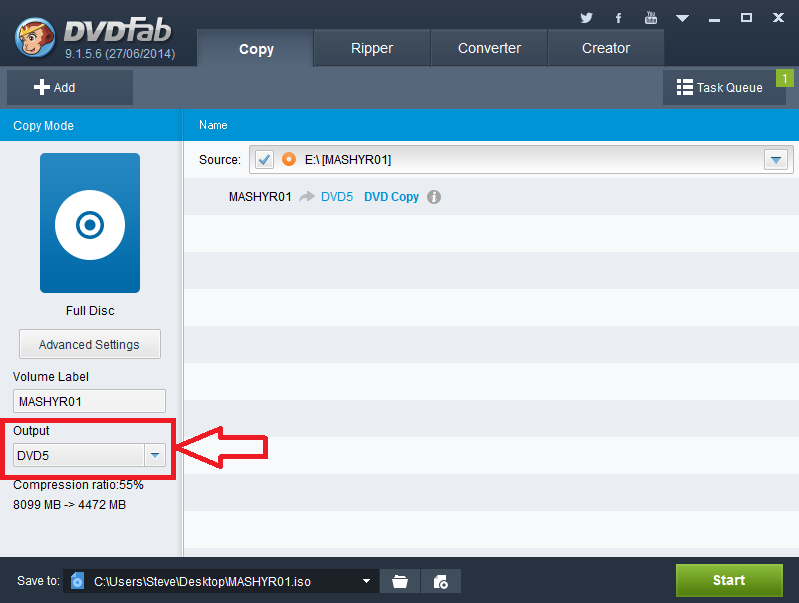Select the Full Disc copy mode thumbnail
This screenshot has width=799, height=603.
pos(90,223)
